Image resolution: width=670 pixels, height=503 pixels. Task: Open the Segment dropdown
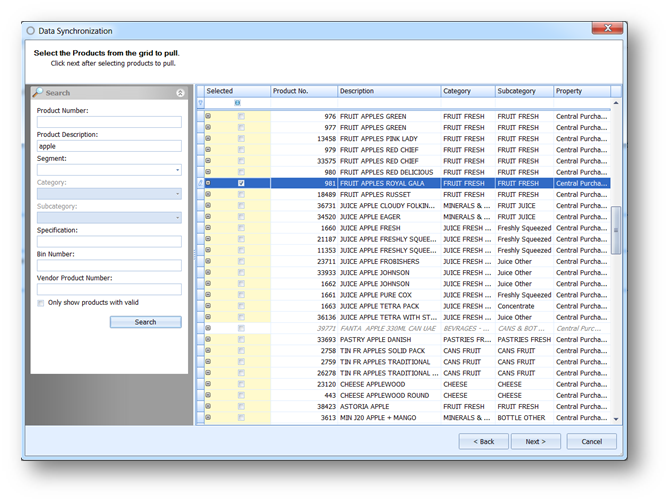pyautogui.click(x=177, y=170)
